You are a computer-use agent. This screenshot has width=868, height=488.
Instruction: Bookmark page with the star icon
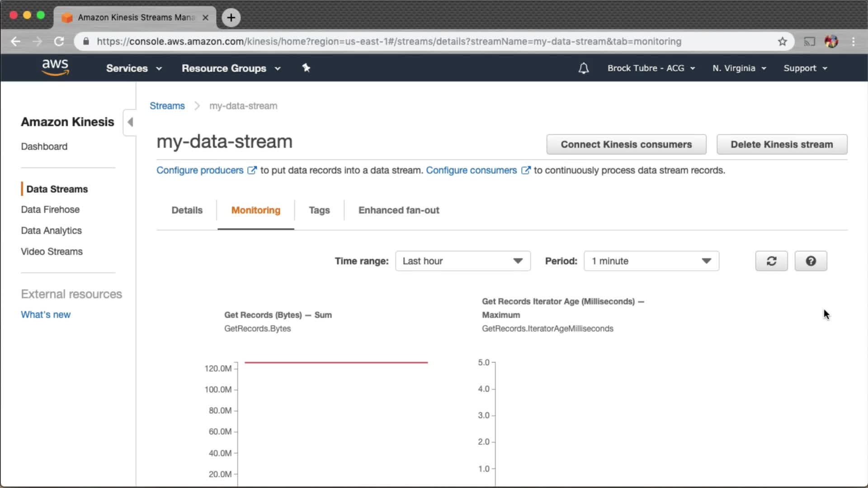[x=783, y=42]
